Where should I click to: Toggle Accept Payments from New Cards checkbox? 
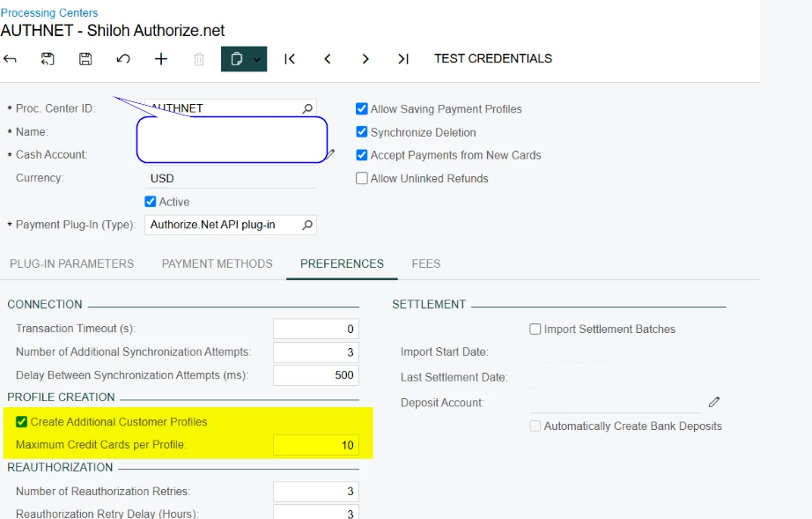click(361, 155)
